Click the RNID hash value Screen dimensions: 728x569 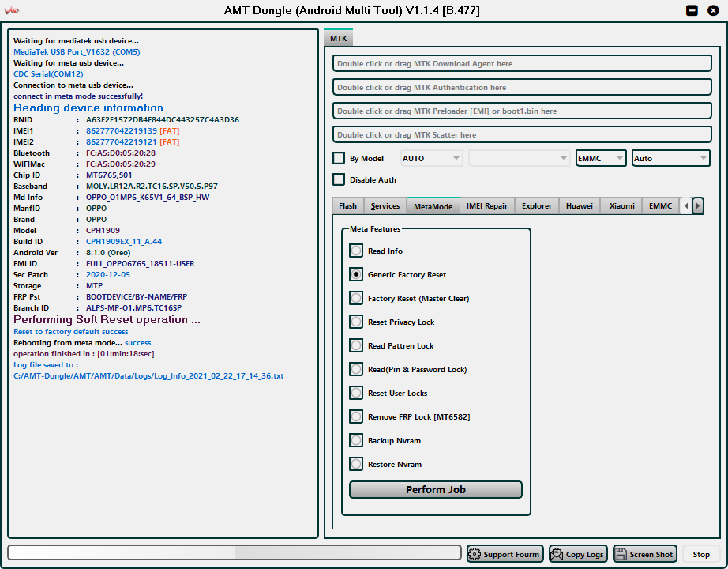(163, 119)
